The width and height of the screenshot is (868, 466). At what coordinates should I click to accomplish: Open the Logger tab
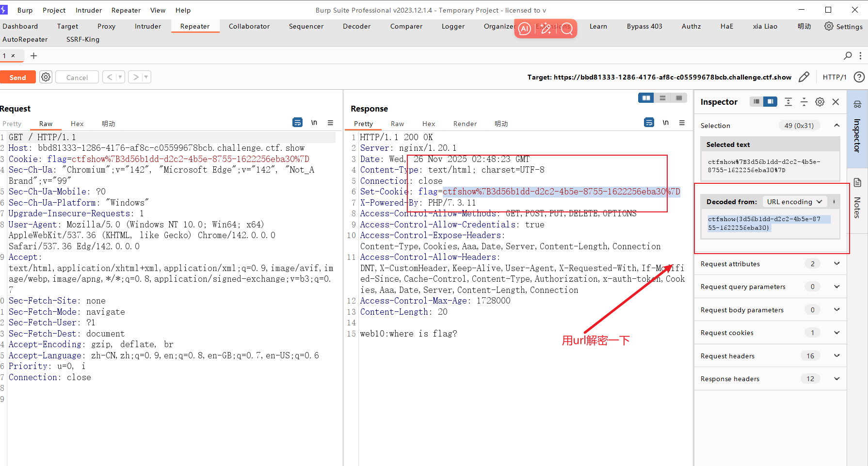[453, 26]
